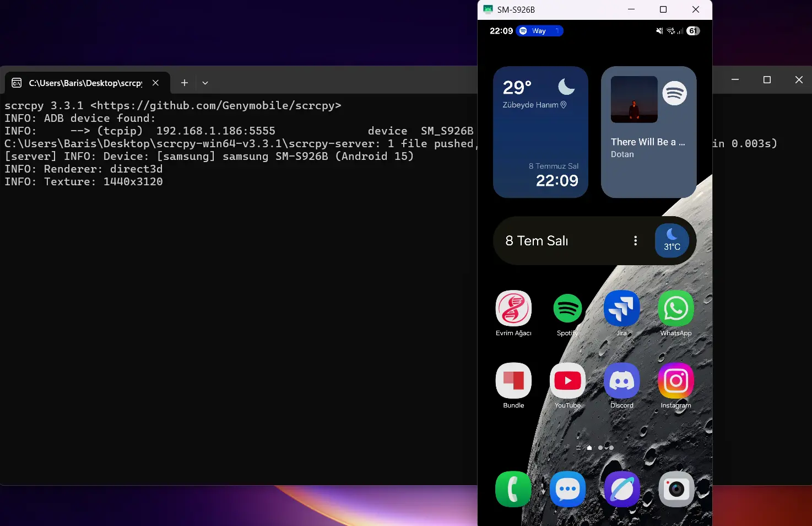Maximize the terminal window
Viewport: 812px width, 526px height.
tap(767, 80)
